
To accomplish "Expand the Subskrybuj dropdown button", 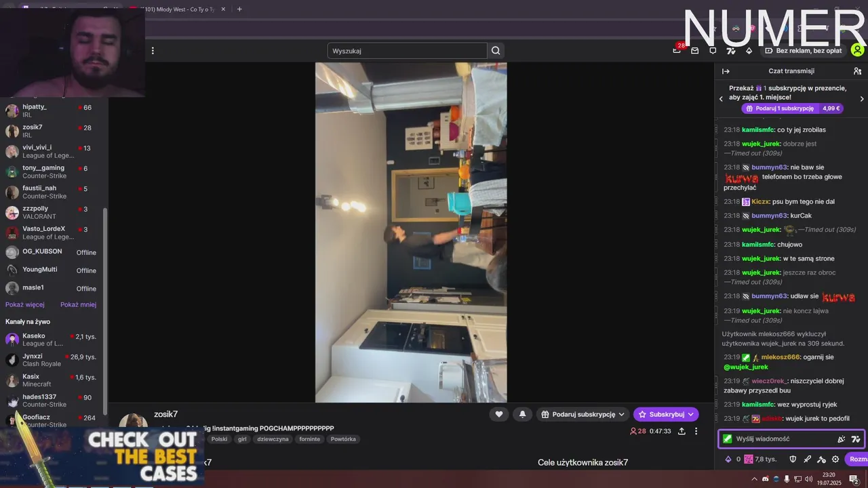I will point(666,414).
